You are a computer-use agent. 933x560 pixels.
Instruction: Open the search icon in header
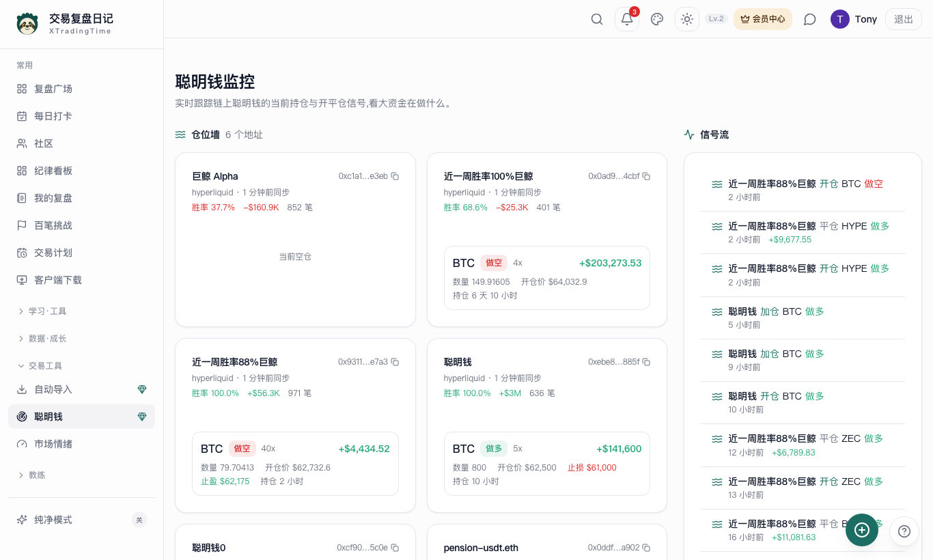[597, 19]
